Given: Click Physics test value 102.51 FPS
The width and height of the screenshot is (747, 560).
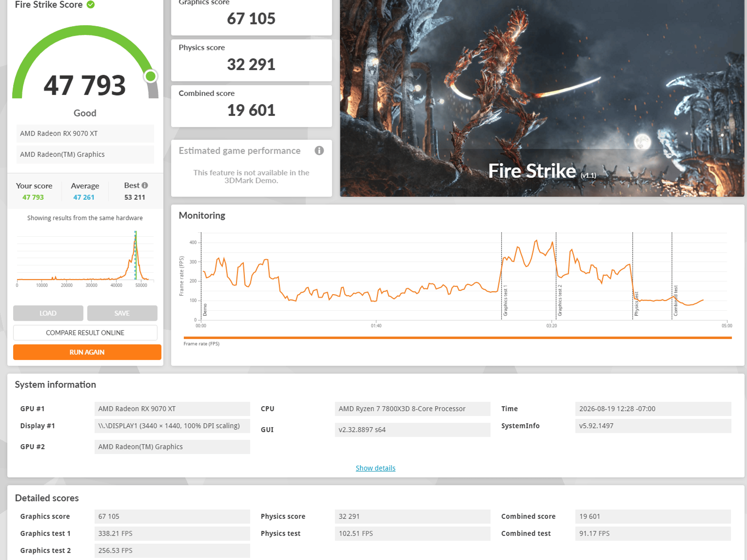Looking at the screenshot, I should [x=413, y=533].
